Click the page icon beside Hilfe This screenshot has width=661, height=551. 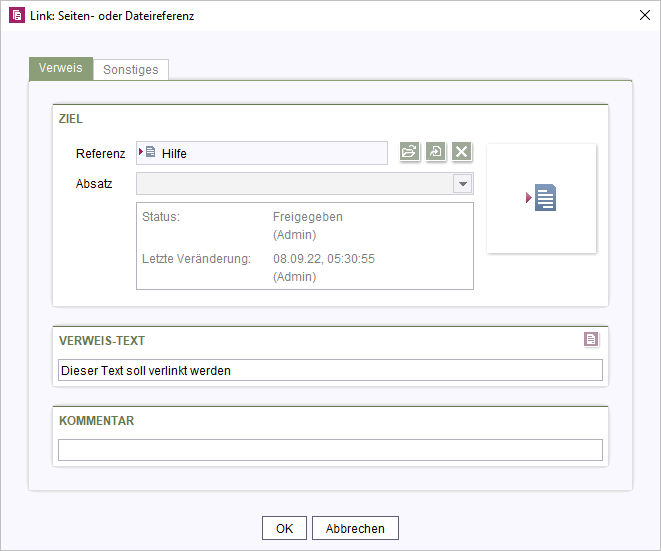click(148, 152)
